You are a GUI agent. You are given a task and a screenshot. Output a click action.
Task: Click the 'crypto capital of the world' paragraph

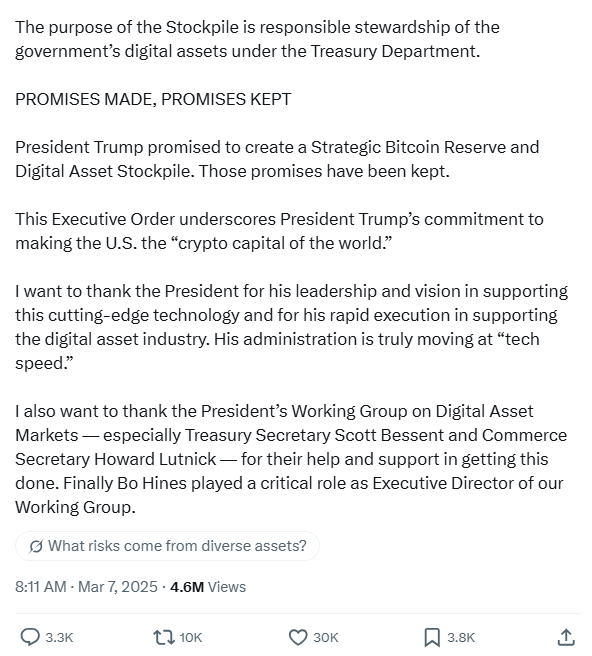[x=279, y=231]
